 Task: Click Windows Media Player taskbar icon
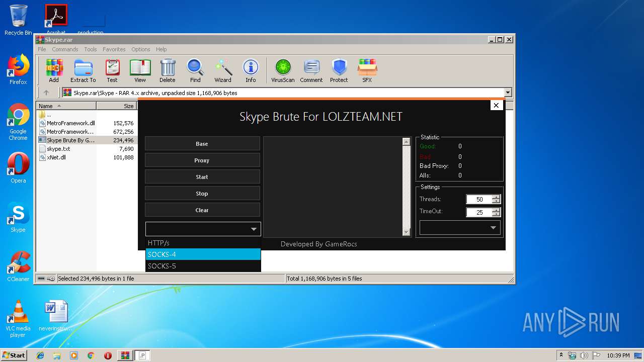click(74, 355)
